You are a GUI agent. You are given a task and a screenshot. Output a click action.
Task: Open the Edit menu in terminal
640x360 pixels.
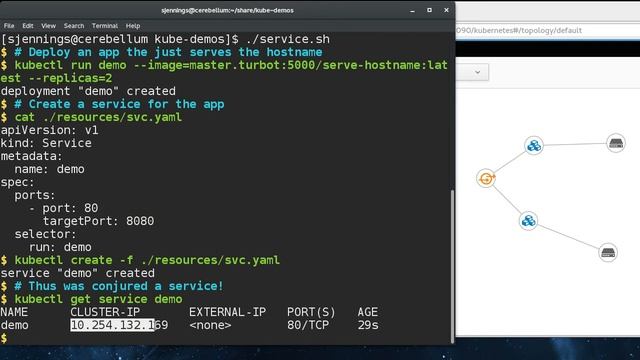[28, 26]
